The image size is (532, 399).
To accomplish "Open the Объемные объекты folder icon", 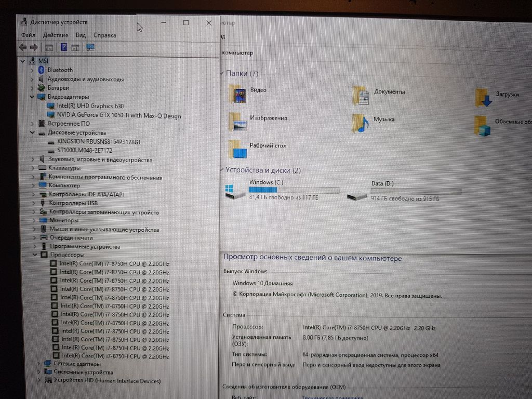I will tap(483, 126).
